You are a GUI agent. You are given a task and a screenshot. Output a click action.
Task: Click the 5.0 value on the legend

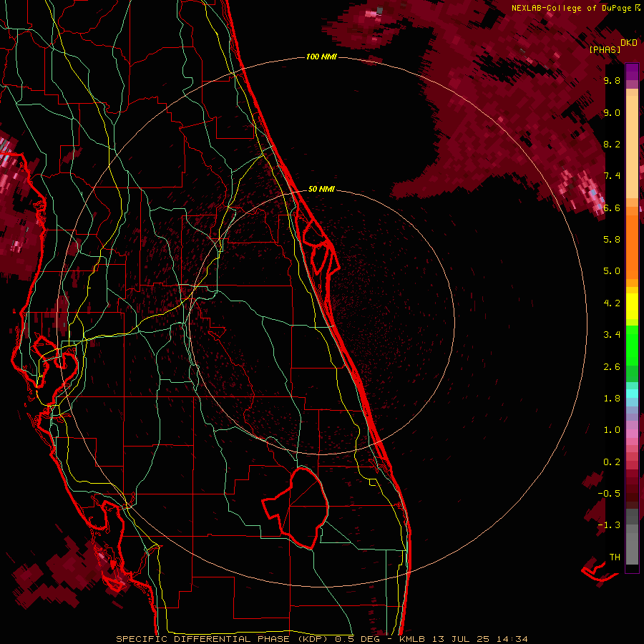(612, 271)
